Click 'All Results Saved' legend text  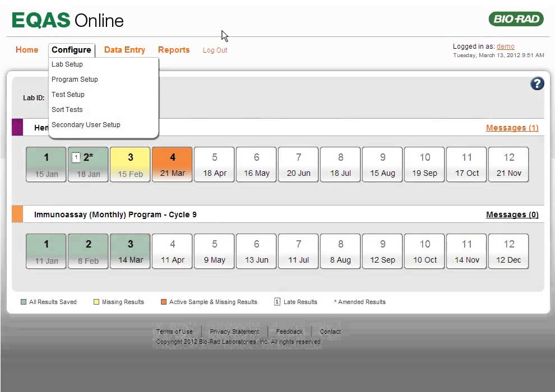pyautogui.click(x=53, y=302)
